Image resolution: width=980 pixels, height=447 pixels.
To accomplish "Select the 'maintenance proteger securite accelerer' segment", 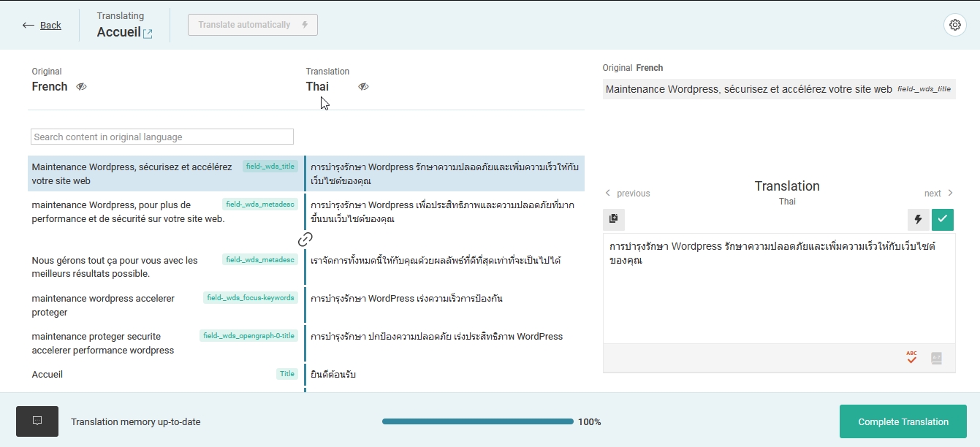I will pos(103,343).
